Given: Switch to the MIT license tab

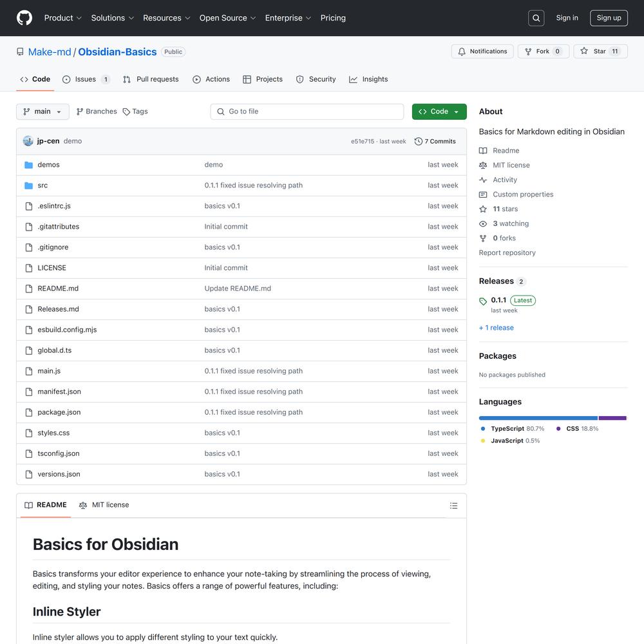Looking at the screenshot, I should pos(104,505).
